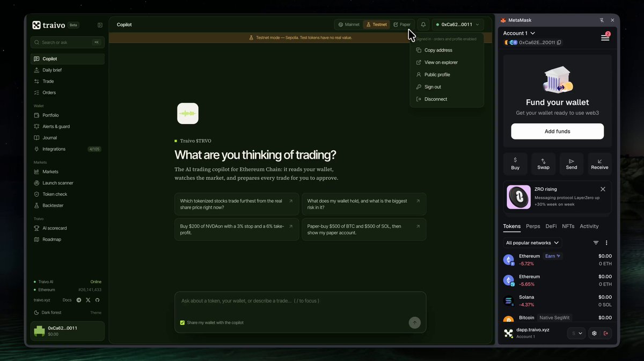Open the Backtester tool
Viewport: 644px width, 361px height.
[x=68, y=205]
